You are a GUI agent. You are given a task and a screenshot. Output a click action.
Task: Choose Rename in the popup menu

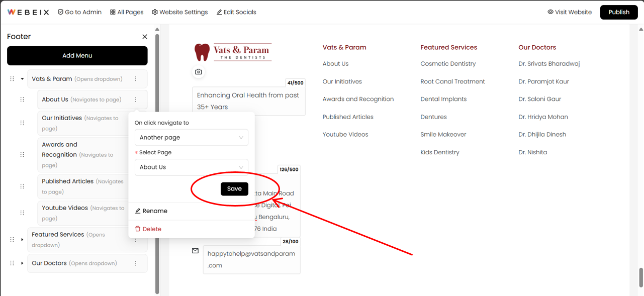pos(151,211)
